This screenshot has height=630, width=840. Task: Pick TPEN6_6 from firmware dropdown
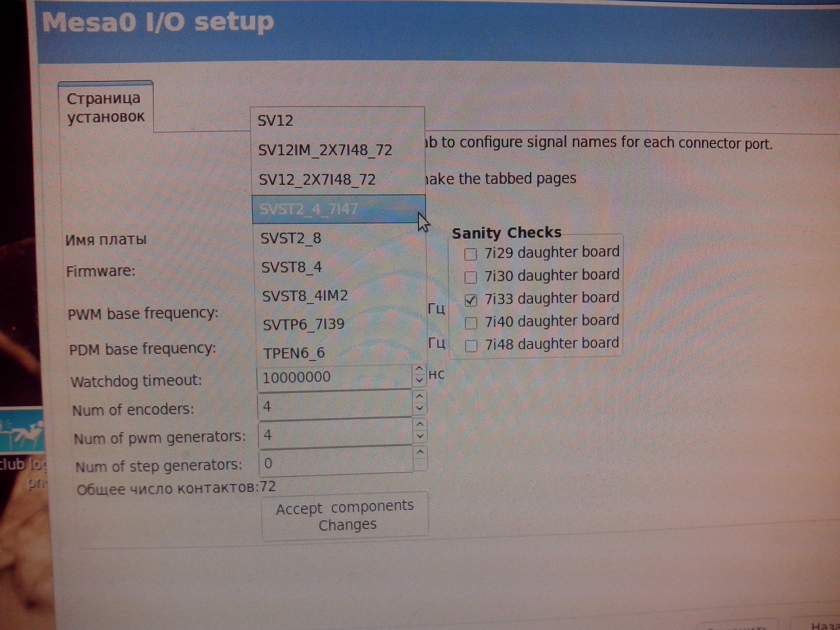294,353
